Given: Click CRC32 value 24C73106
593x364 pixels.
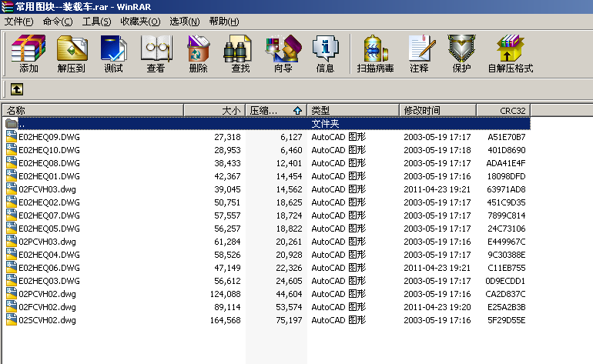Looking at the screenshot, I should 507,229.
